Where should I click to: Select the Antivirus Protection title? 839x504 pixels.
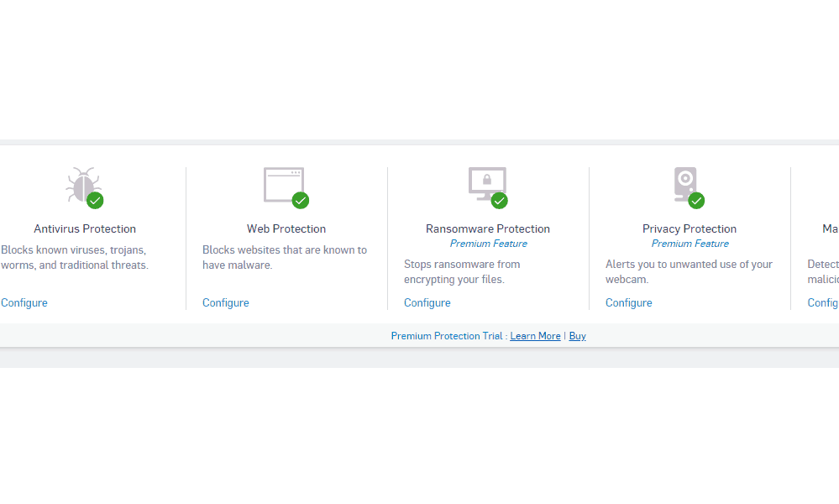point(85,229)
